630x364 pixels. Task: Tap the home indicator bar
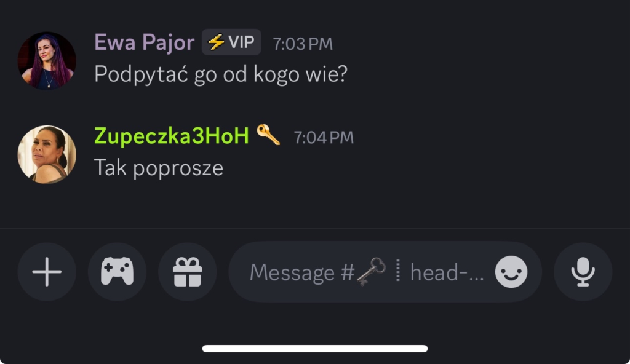tap(315, 349)
